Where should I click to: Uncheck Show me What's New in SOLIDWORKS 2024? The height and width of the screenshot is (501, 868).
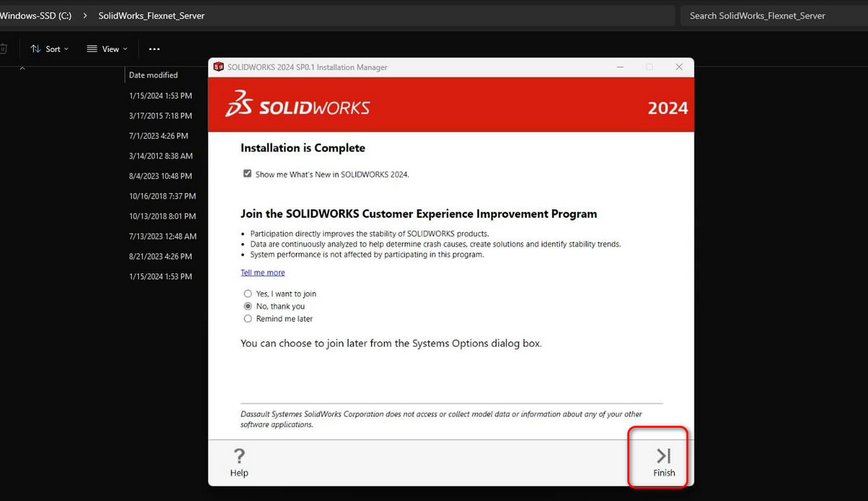[247, 174]
